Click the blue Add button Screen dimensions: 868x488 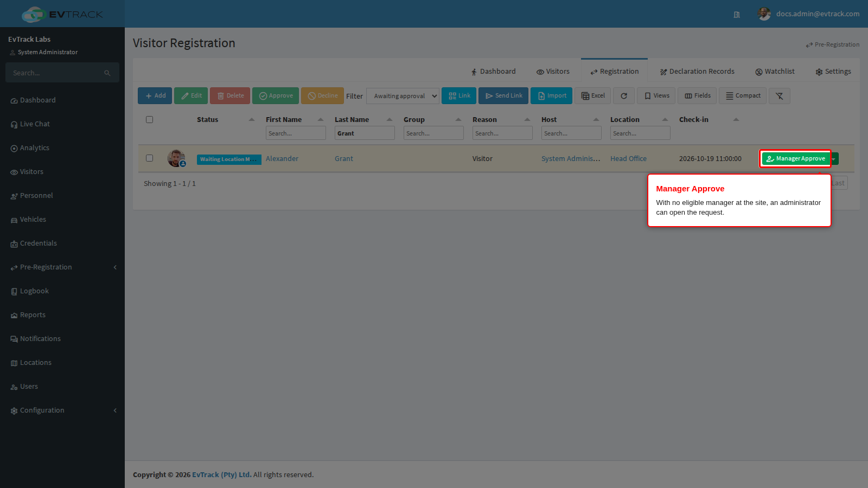coord(155,96)
